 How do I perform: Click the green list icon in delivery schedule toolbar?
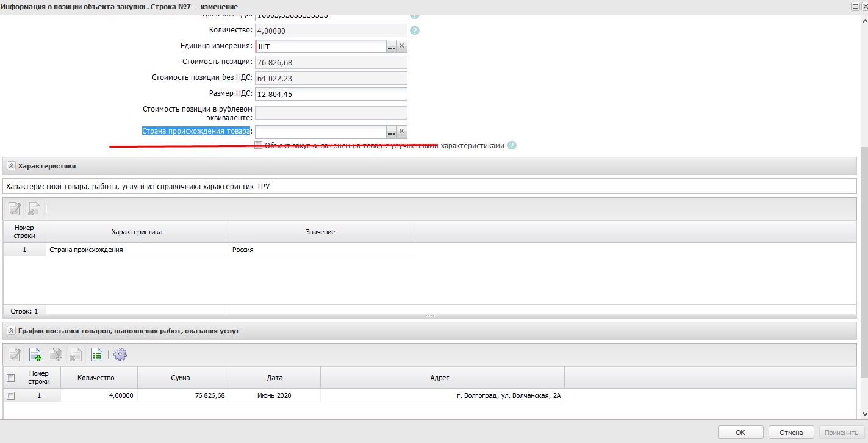click(x=96, y=355)
